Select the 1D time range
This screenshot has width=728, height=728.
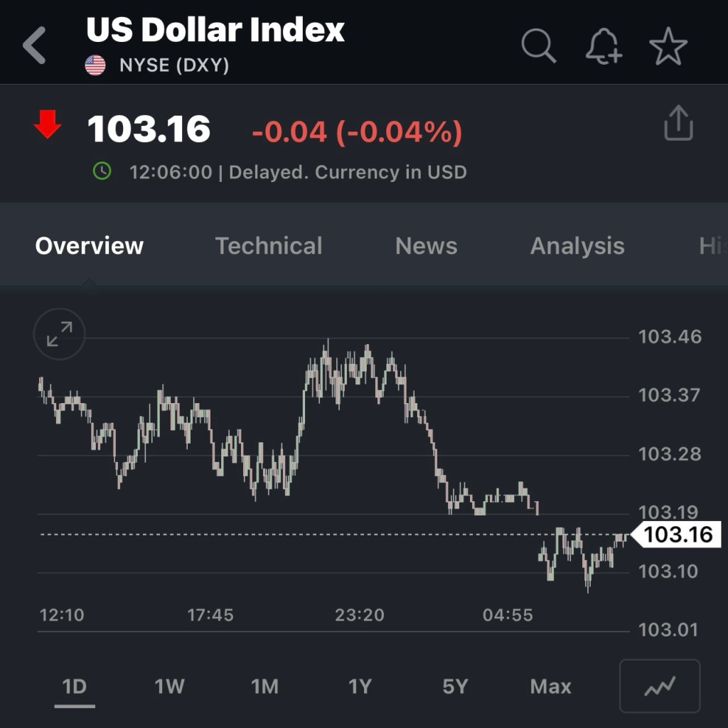tap(75, 687)
